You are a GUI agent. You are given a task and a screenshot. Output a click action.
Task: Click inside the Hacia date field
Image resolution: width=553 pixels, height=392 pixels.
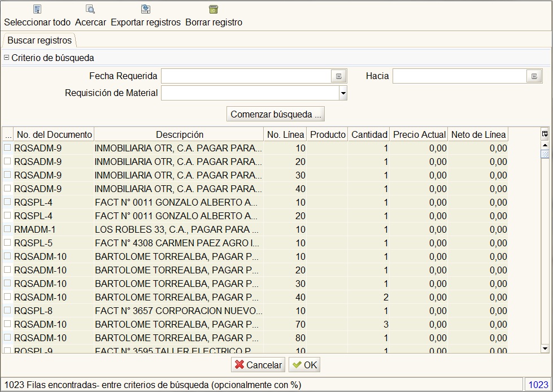pos(460,76)
